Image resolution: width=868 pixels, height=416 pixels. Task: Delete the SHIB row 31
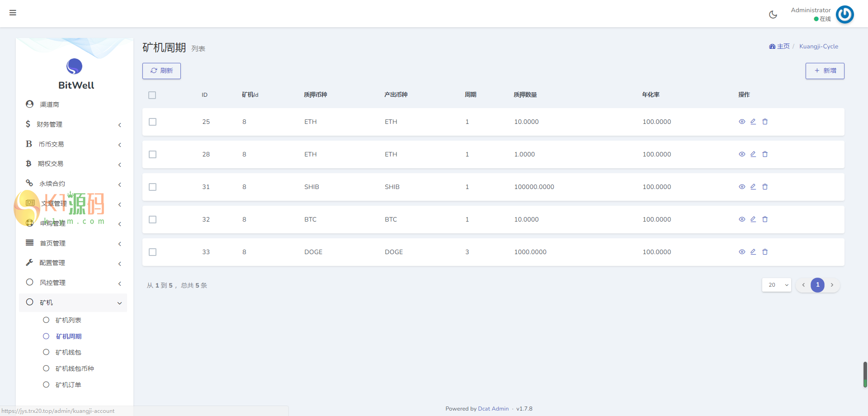tap(765, 187)
